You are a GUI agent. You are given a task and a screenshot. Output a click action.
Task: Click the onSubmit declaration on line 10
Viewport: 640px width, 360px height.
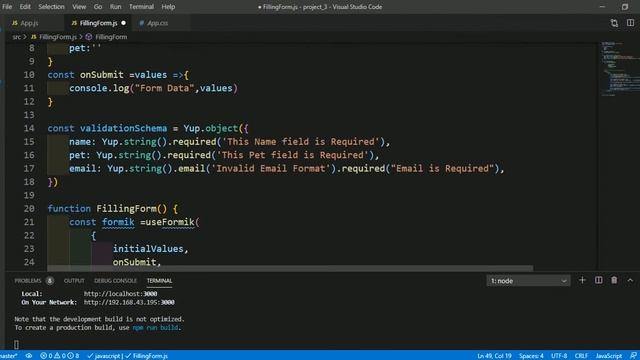(x=102, y=75)
